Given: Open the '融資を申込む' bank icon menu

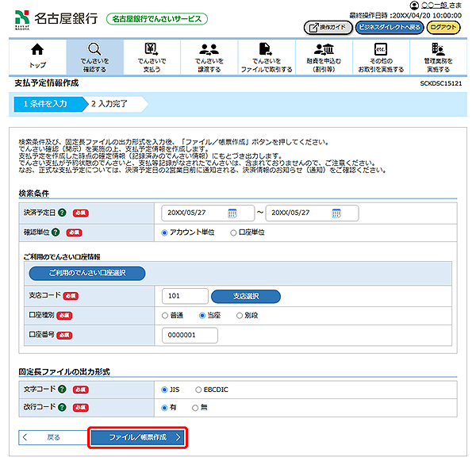Looking at the screenshot, I should (x=324, y=56).
